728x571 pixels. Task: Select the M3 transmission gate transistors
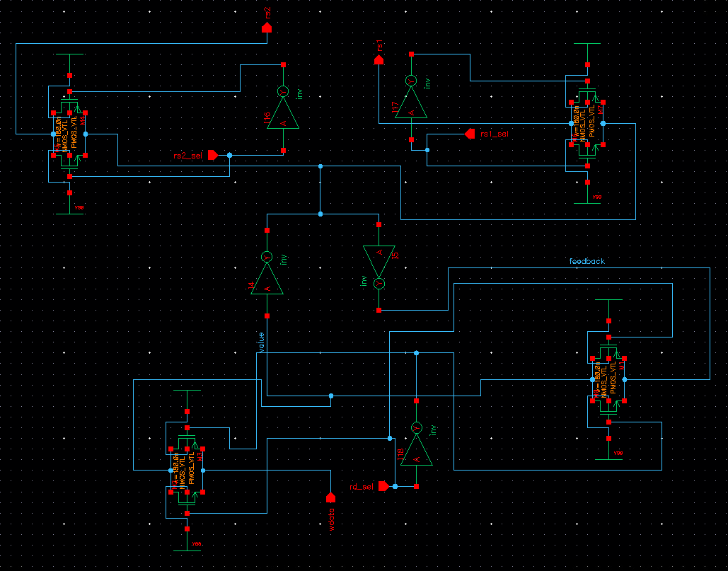tap(187, 471)
